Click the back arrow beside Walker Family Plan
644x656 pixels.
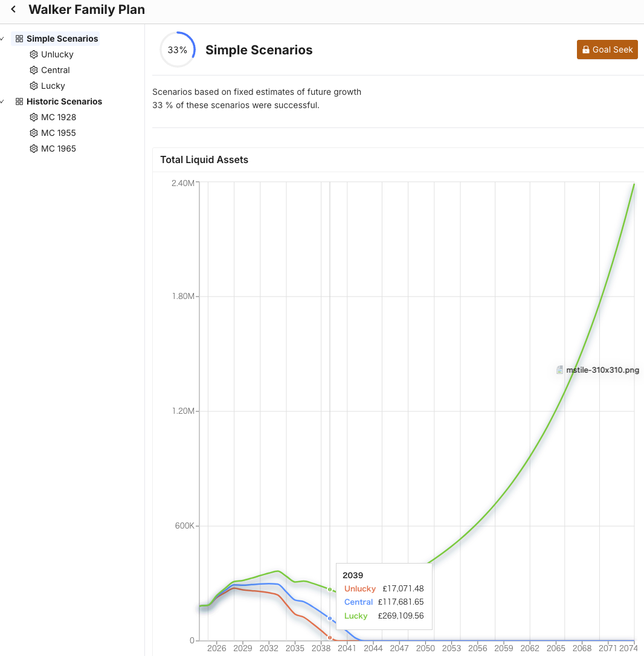point(13,10)
